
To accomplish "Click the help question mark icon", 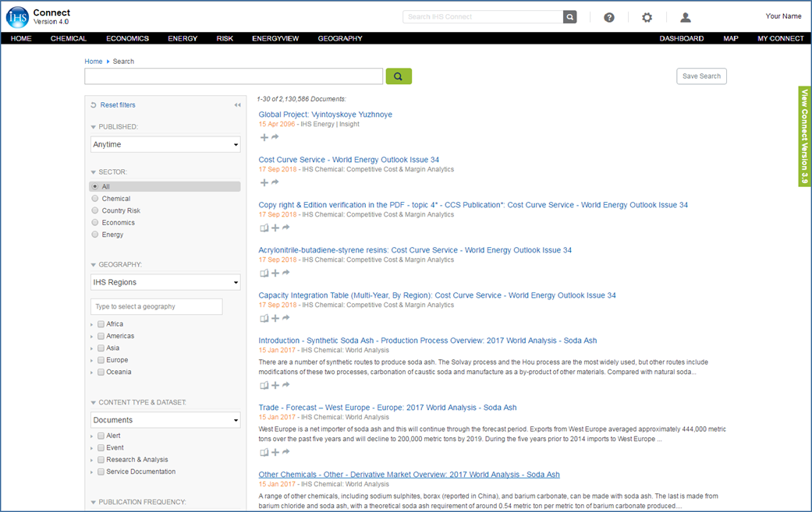I will pyautogui.click(x=609, y=17).
